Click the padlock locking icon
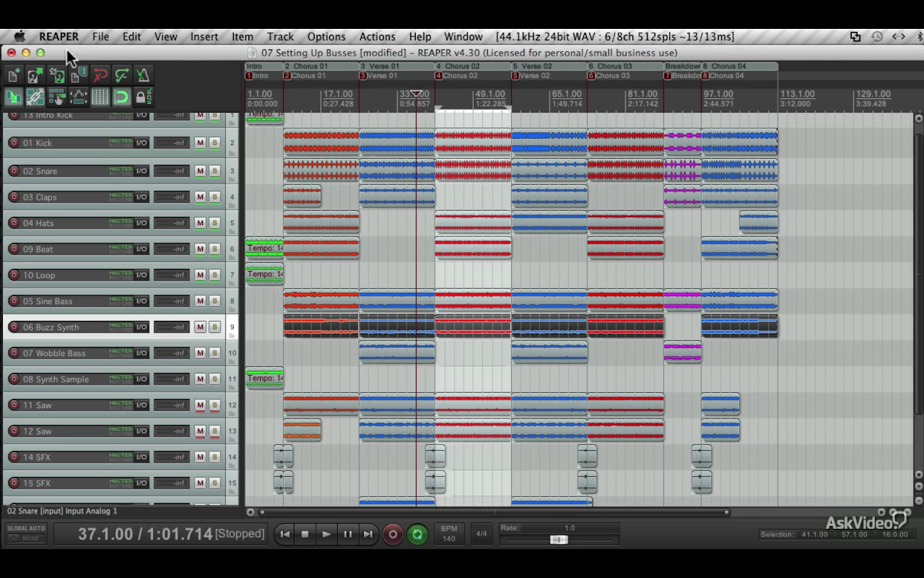Viewport: 924px width, 578px height. (143, 97)
